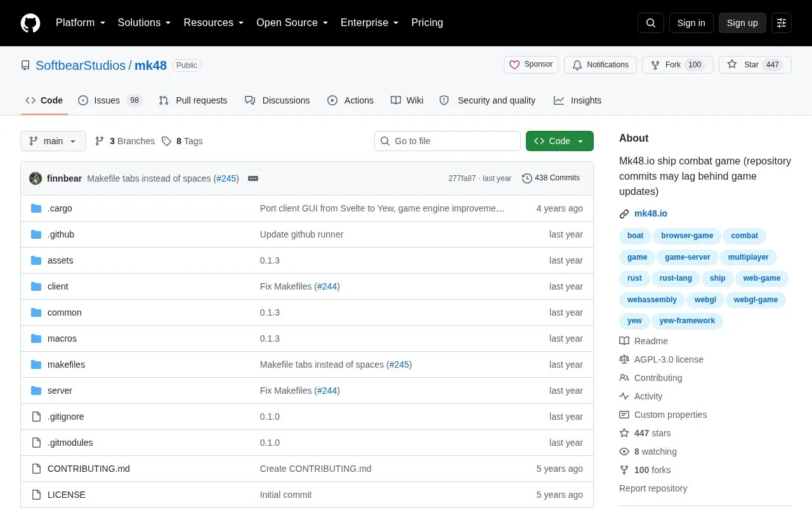
Task: Open the search magnifier button
Action: click(x=651, y=23)
